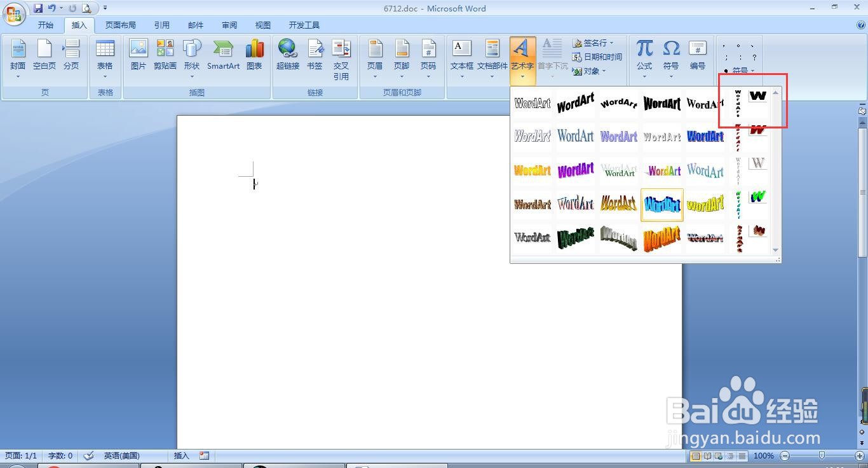Open the Footer (页脚) menu

coord(402,59)
